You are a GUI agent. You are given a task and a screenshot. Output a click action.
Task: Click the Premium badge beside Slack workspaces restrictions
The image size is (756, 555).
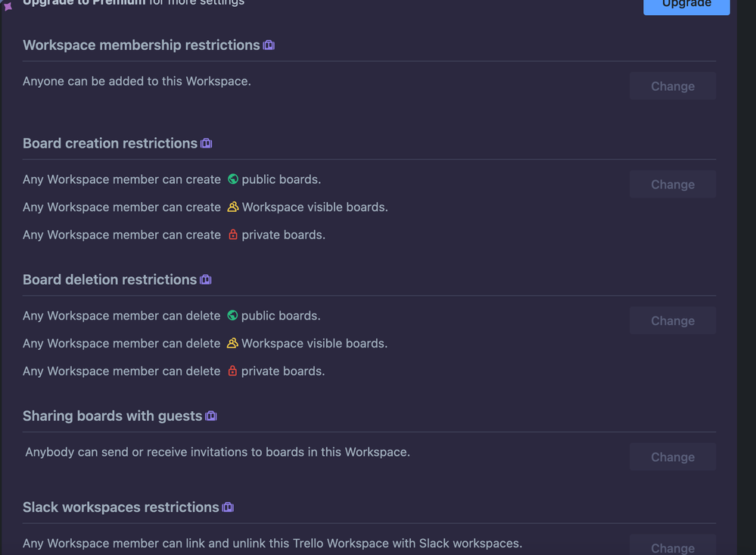pyautogui.click(x=228, y=507)
